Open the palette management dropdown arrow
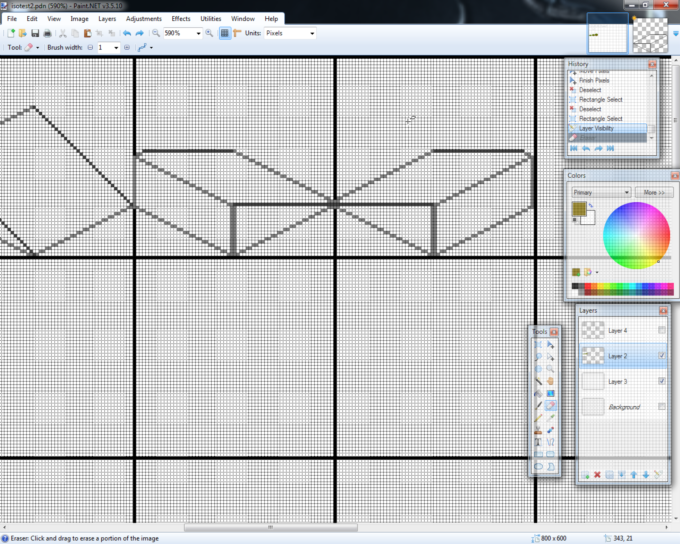680x544 pixels. [597, 272]
